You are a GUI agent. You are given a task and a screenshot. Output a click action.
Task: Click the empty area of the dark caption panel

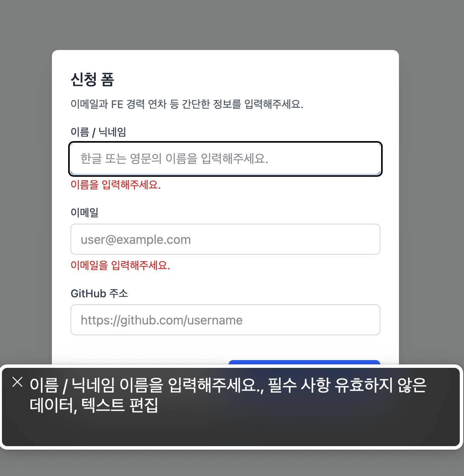coord(271,430)
